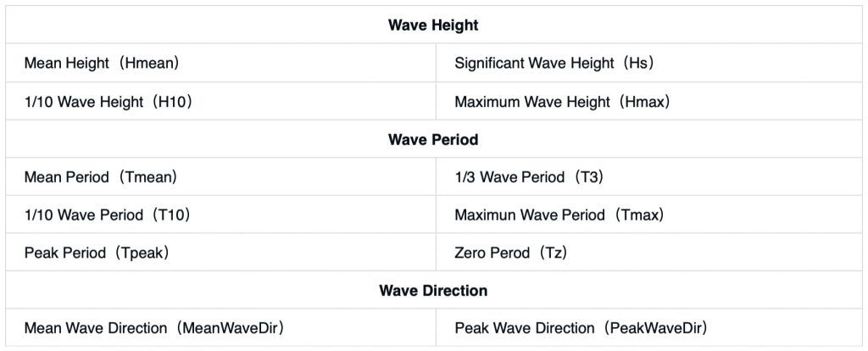868x351 pixels.
Task: Click the Wave Period section header
Action: (433, 139)
